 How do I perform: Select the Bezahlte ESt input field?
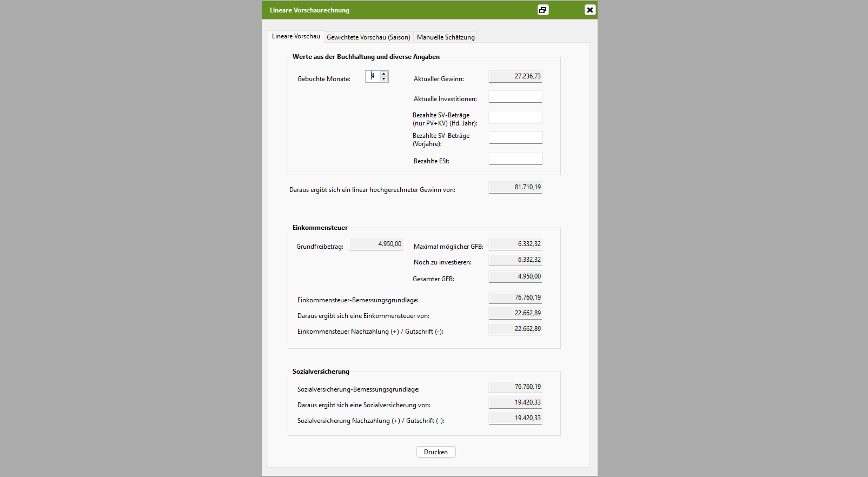[x=516, y=158]
